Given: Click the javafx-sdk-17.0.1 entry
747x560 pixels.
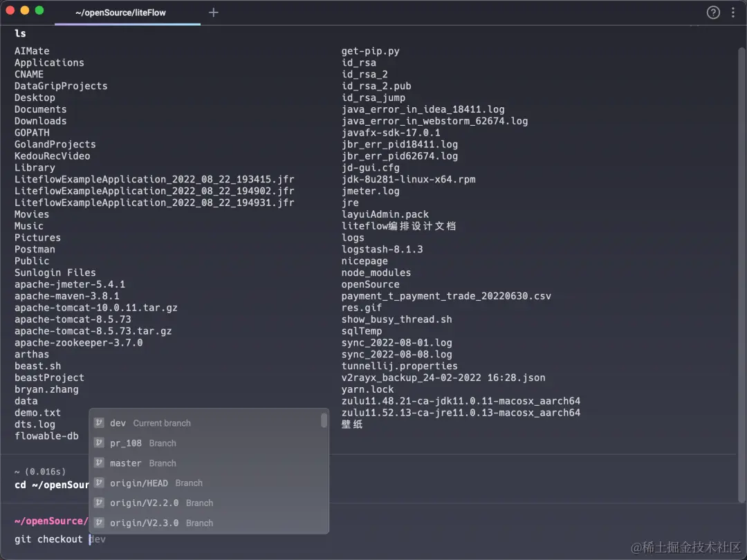Looking at the screenshot, I should (x=391, y=132).
